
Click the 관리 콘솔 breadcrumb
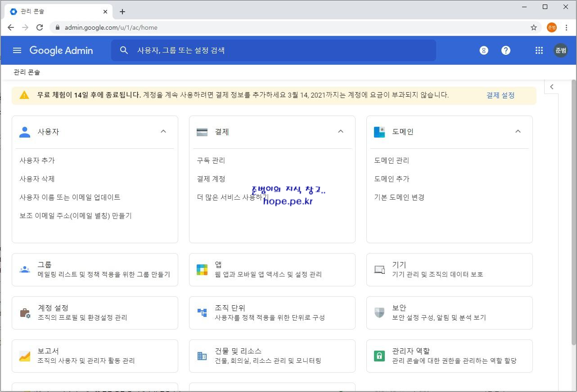pos(27,72)
